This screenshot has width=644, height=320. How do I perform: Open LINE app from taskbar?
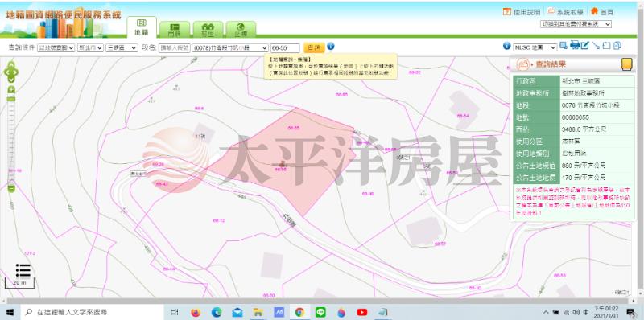coord(320,312)
